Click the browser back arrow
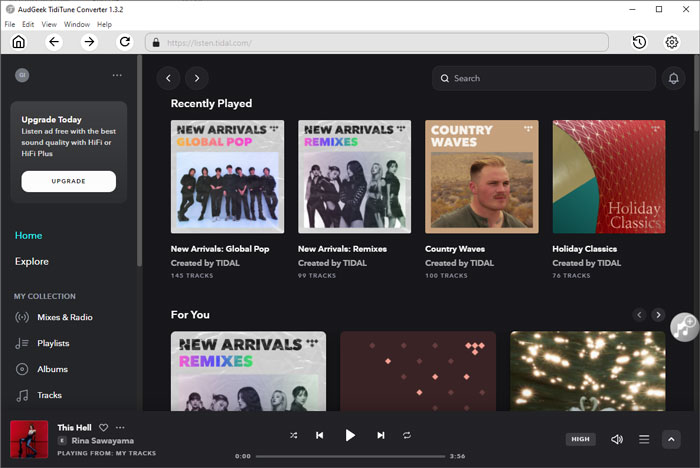Image resolution: width=700 pixels, height=468 pixels. [x=54, y=42]
